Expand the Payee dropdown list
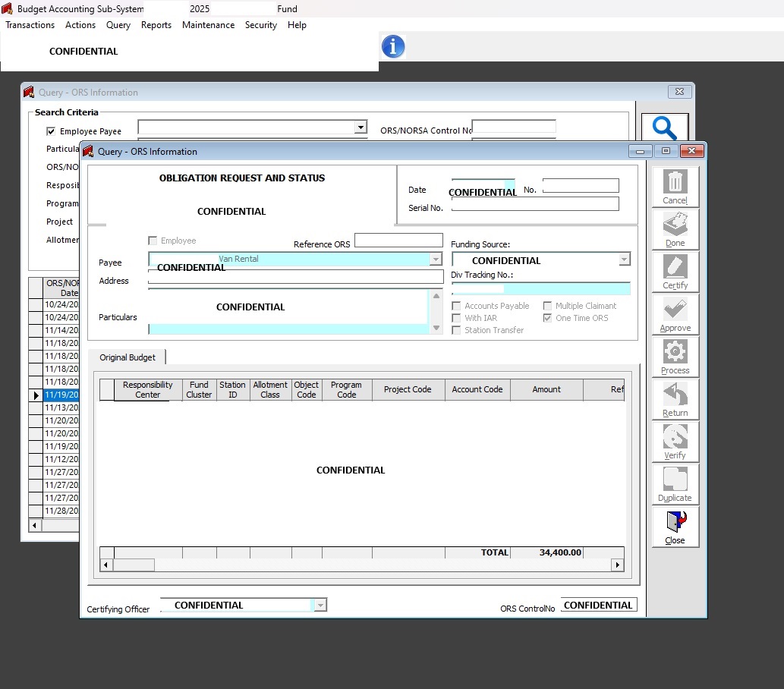Viewport: 784px width, 689px height. tap(436, 260)
